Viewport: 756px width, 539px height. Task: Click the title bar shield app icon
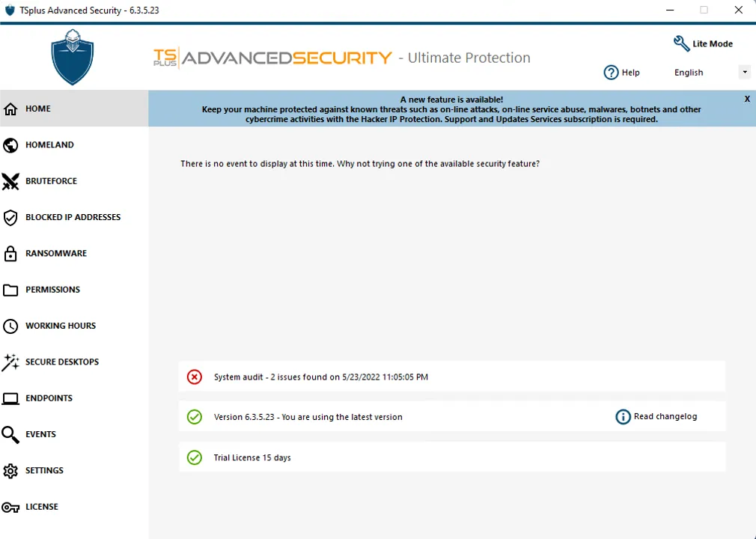point(10,10)
